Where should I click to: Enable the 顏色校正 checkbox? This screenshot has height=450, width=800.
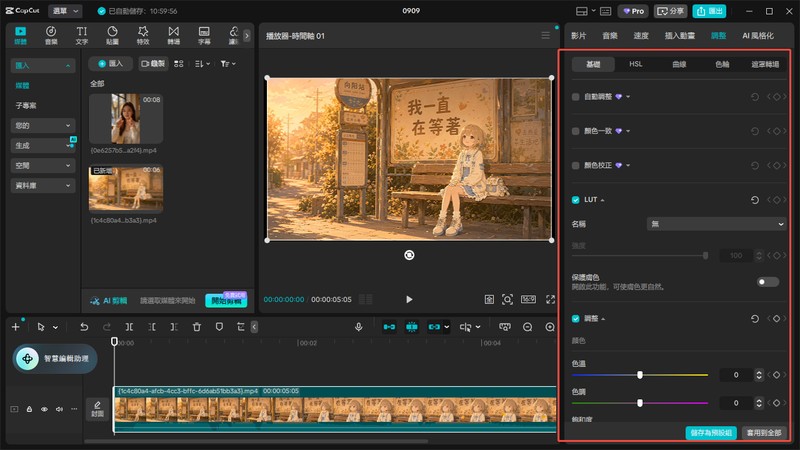(x=576, y=165)
